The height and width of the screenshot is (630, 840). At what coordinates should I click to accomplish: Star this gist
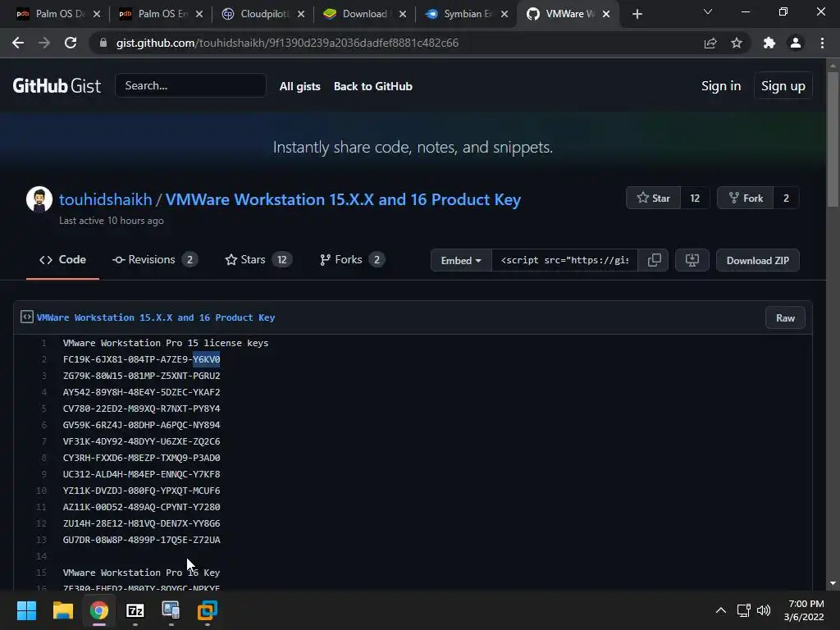(x=654, y=199)
